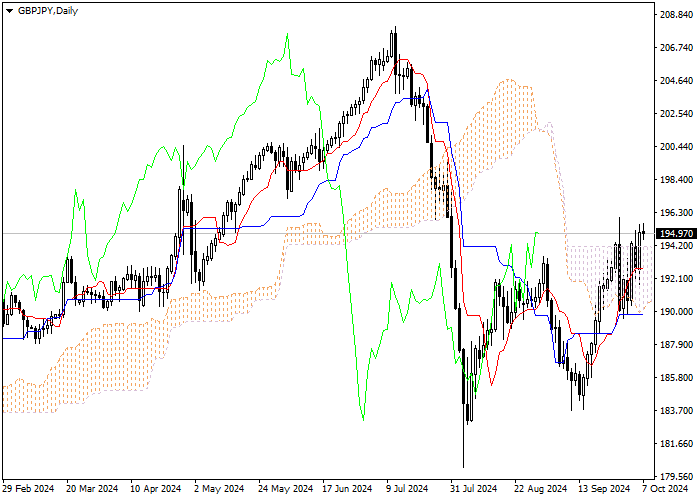Select the 17 Jun 2024 date label
Image resolution: width=700 pixels, height=500 pixels.
point(348,489)
